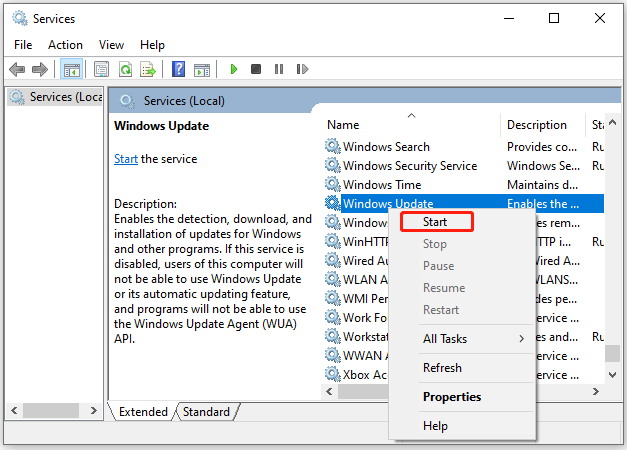
Task: Open the Help question mark icon
Action: 178,69
